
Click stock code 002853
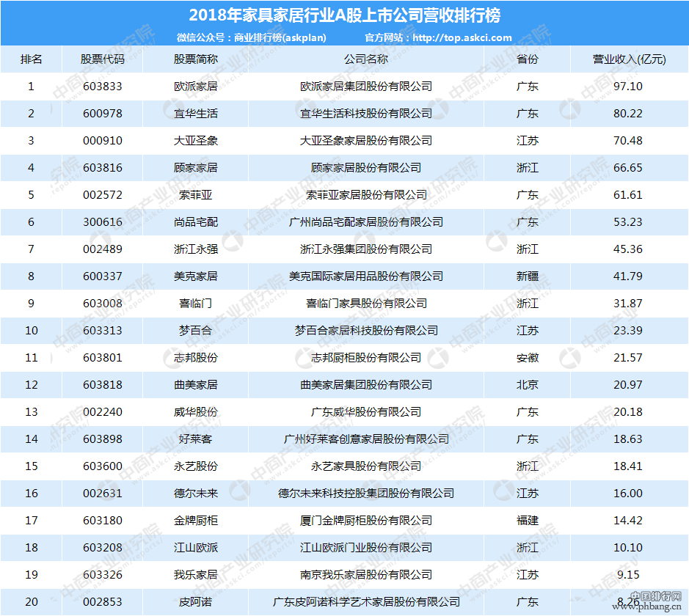click(x=103, y=602)
